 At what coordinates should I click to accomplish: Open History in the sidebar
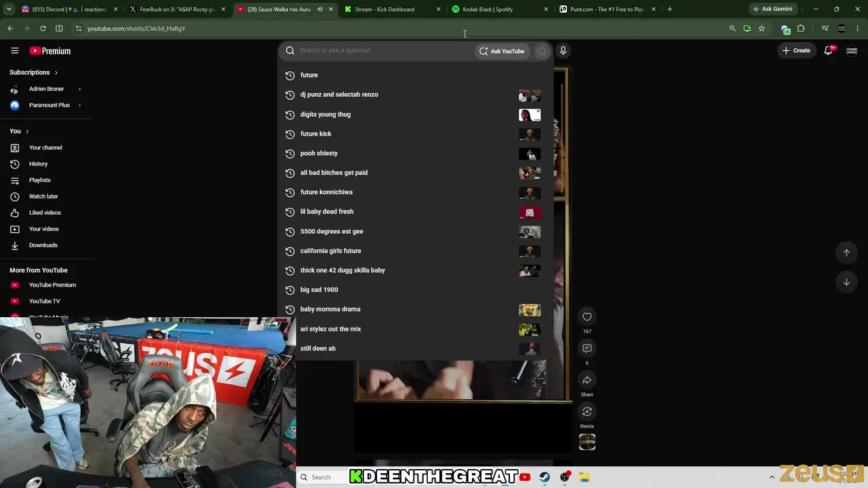(x=47, y=164)
